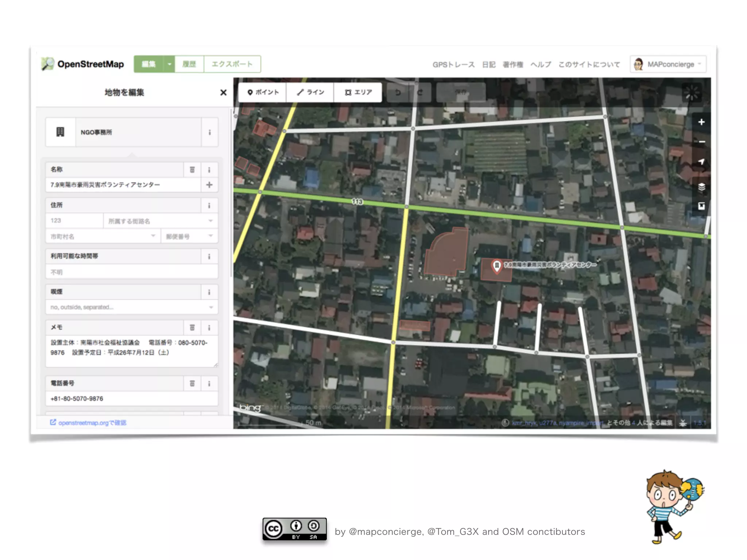This screenshot has height=560, width=747.
Task: Open the 日記 diary link
Action: click(489, 65)
